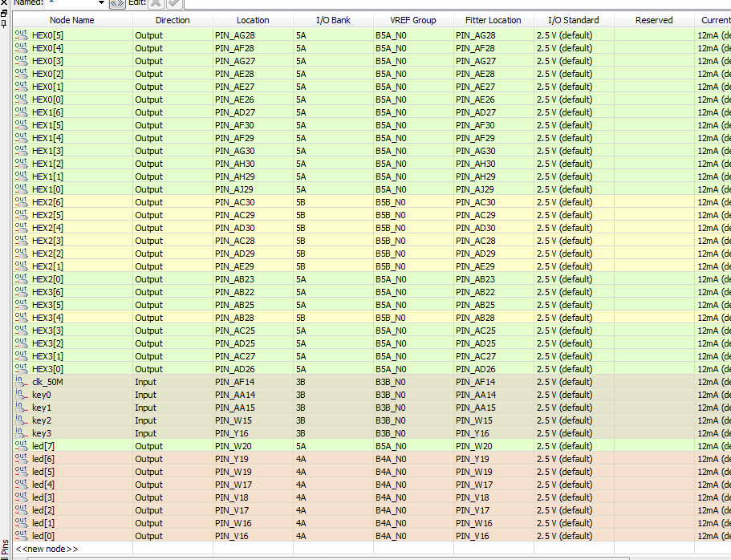Image resolution: width=731 pixels, height=560 pixels.
Task: Select the PIN_AF14 location cell for clk_50M
Action: click(x=253, y=382)
